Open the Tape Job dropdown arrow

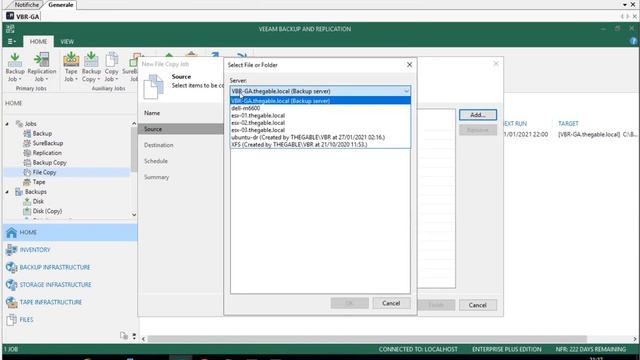(x=76, y=79)
